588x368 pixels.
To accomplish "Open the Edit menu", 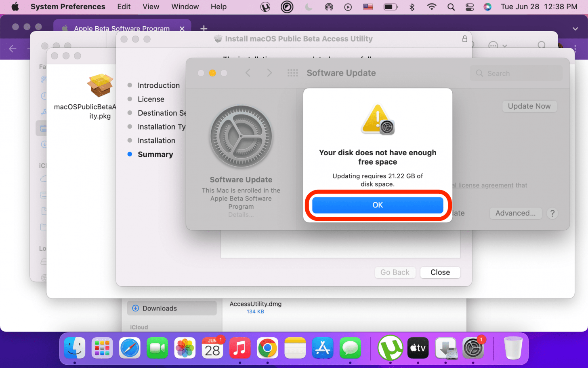I will coord(124,7).
